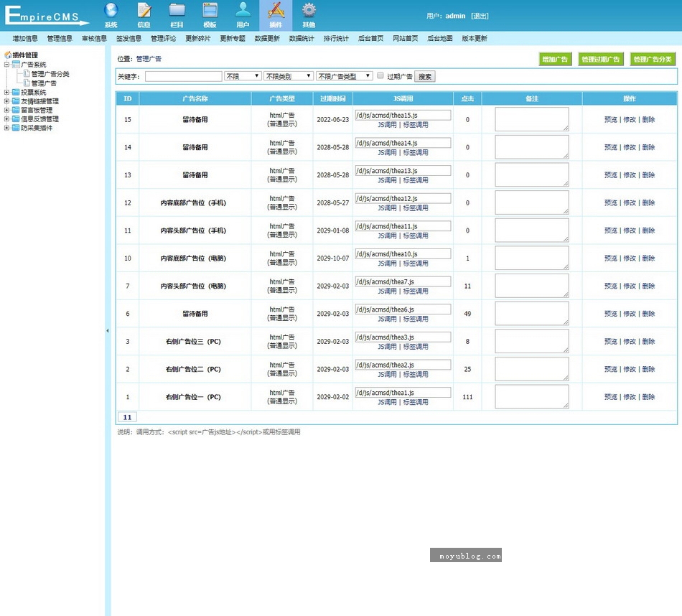
Task: Click the 备注 textarea for ad ID 14
Action: pos(531,147)
